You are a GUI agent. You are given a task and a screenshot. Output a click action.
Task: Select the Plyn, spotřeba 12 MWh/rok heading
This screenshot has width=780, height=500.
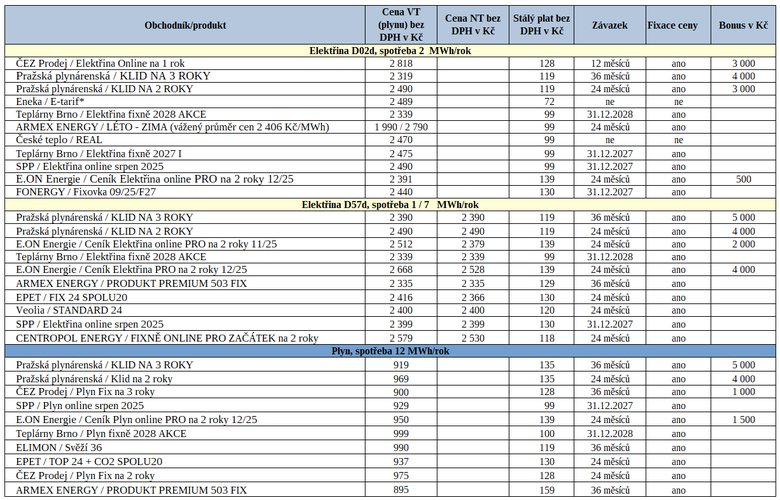tap(390, 352)
